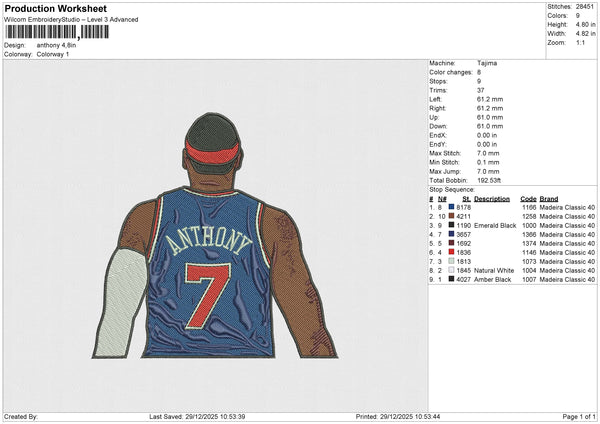Click the 'Emerald Black' description
Viewport: 600px width, 424px height.
pyautogui.click(x=495, y=225)
